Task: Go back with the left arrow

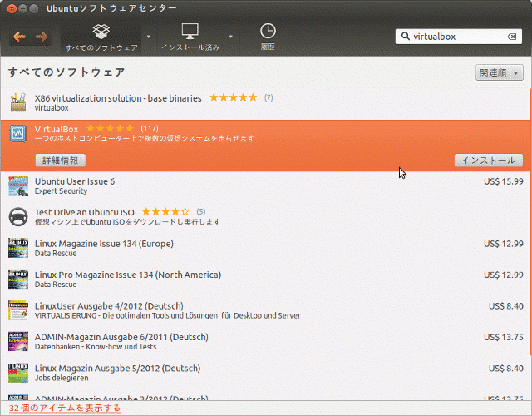Action: pyautogui.click(x=20, y=37)
